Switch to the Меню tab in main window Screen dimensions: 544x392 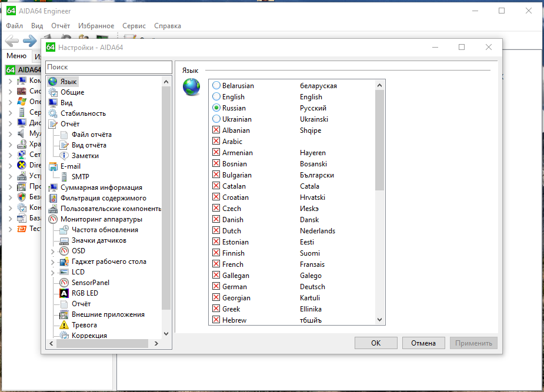[x=16, y=56]
